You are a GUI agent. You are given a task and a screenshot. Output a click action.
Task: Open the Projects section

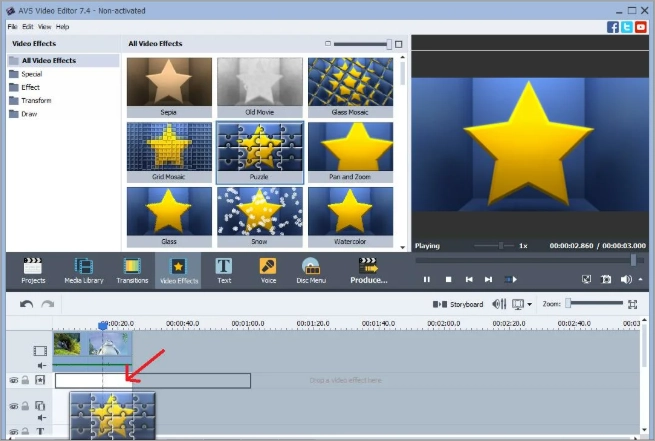[x=33, y=271]
